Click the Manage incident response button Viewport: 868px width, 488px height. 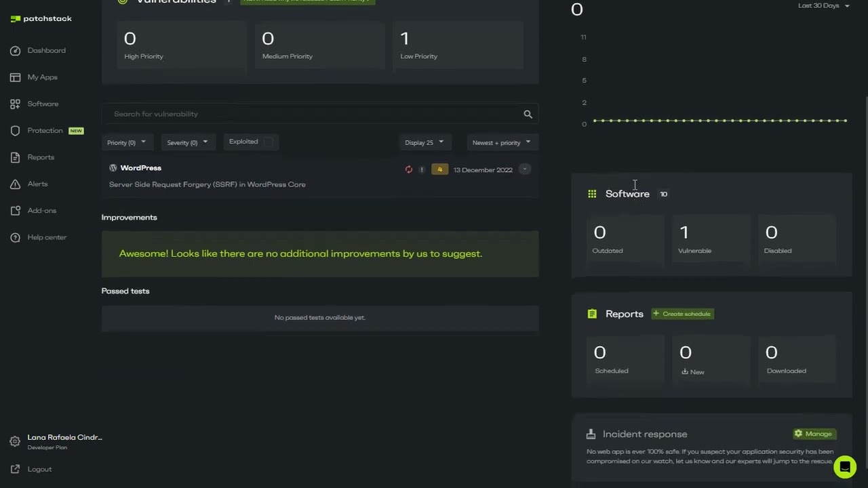point(814,434)
